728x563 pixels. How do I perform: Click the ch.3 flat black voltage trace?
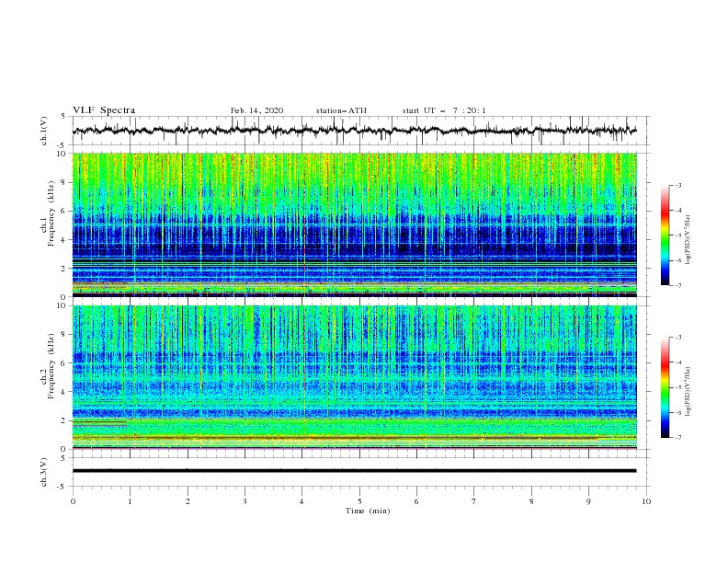[354, 471]
